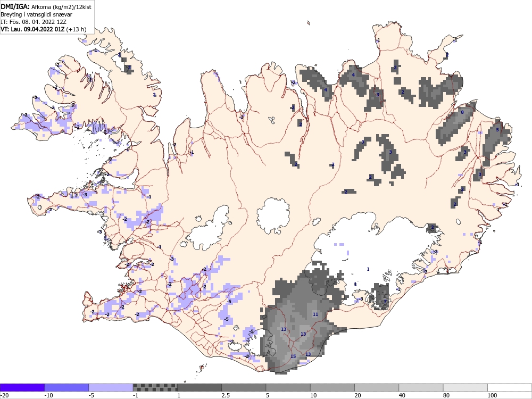Click the '-20' legend scale label
Image resolution: width=532 pixels, height=399 pixels.
point(4,395)
